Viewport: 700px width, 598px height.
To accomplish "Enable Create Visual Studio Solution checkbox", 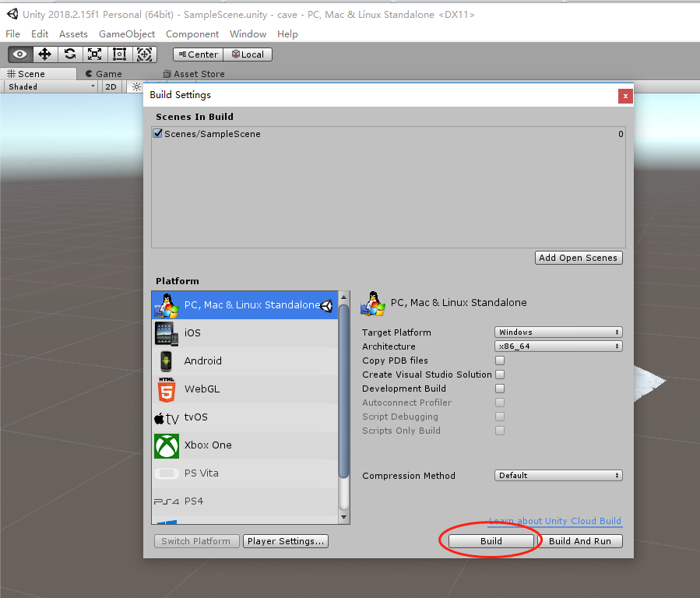I will 500,374.
